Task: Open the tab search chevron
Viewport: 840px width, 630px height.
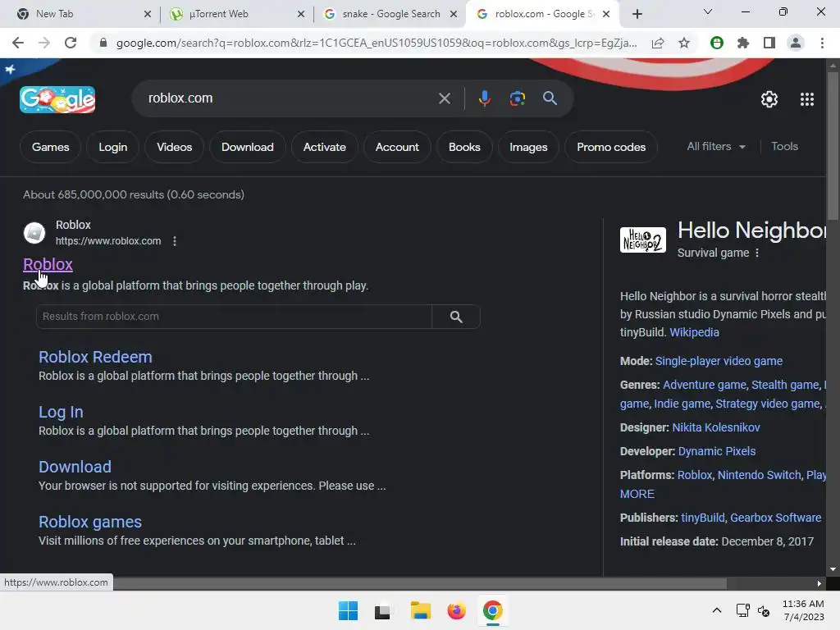Action: (x=708, y=11)
